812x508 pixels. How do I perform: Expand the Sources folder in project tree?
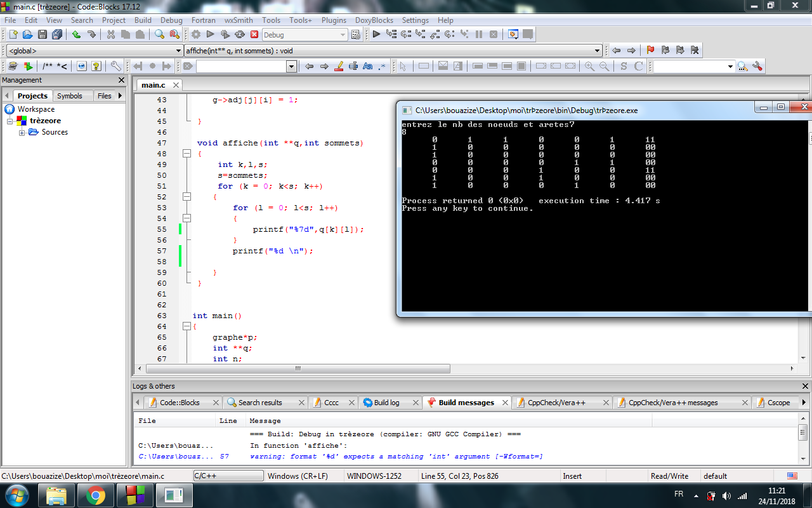click(22, 132)
